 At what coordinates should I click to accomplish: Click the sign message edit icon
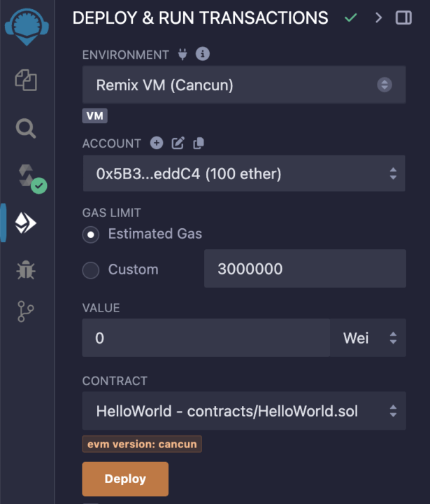click(178, 143)
